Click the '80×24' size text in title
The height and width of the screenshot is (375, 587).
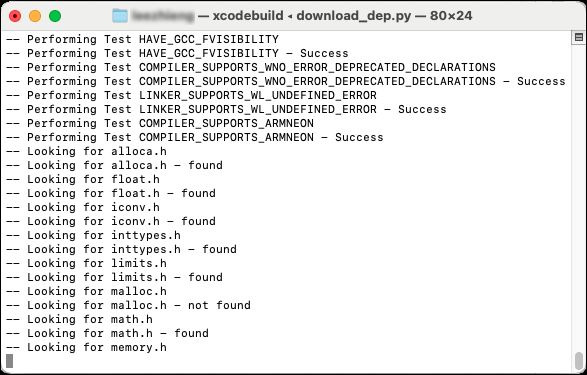point(451,16)
